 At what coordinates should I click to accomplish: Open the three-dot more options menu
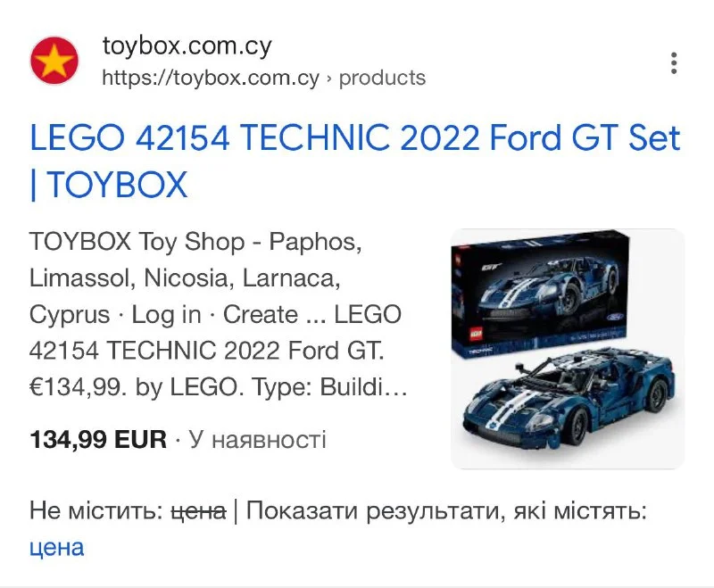674,62
